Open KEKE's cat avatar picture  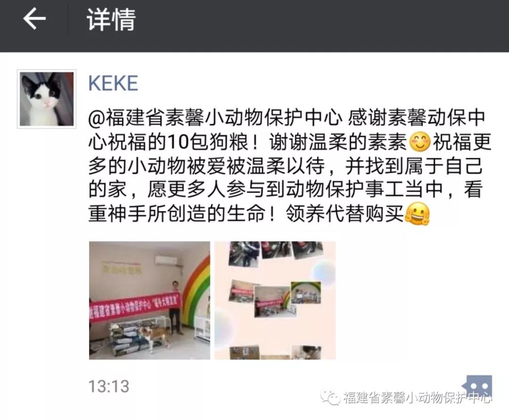click(47, 99)
